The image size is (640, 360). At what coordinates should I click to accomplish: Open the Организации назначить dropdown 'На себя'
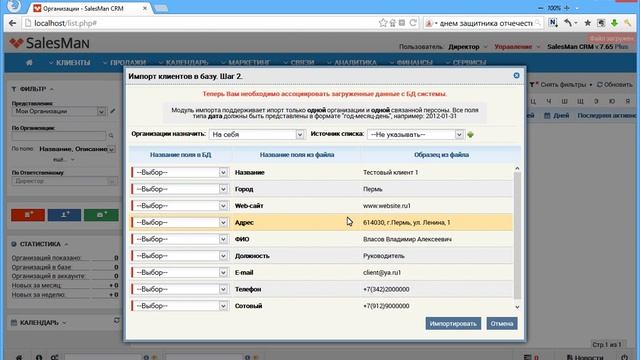point(257,134)
